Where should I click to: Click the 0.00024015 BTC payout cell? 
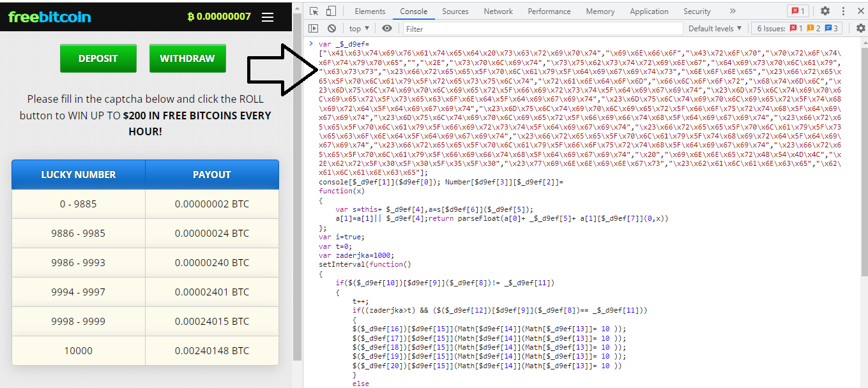pos(212,322)
